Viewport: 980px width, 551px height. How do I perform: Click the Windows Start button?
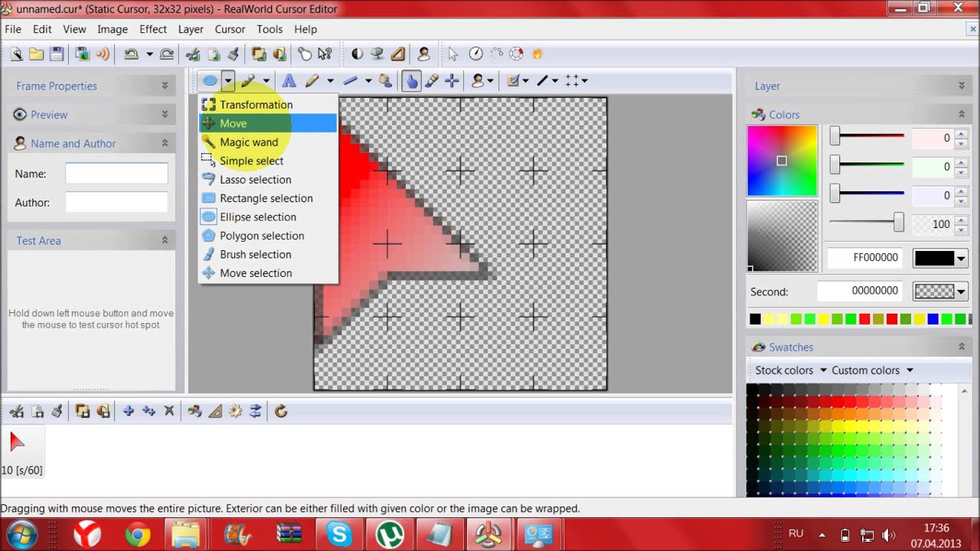22,534
